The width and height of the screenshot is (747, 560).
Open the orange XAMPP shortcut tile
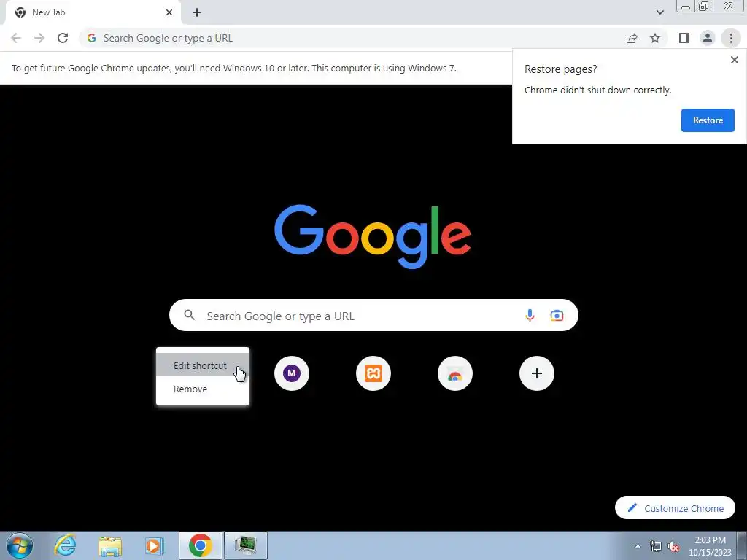tap(373, 373)
